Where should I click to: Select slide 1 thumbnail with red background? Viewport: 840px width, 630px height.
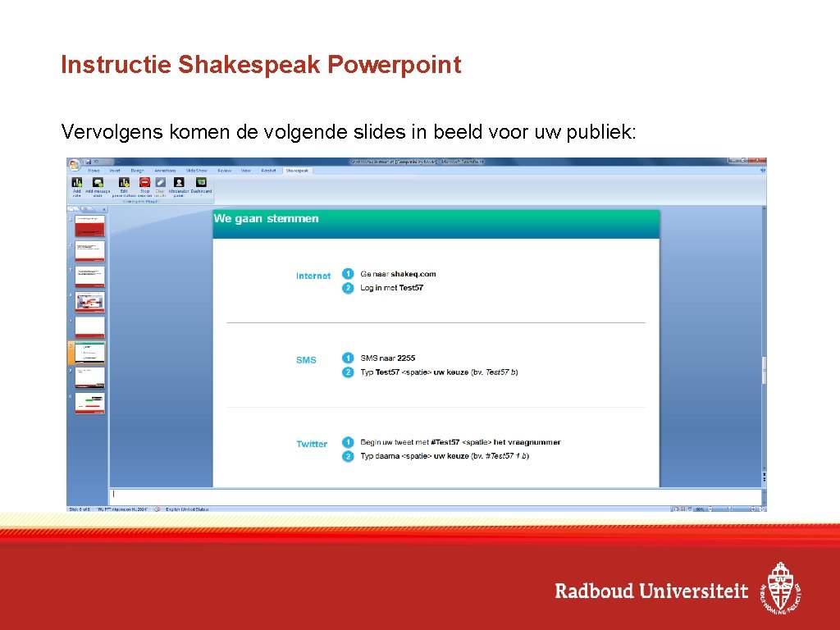pyautogui.click(x=90, y=226)
